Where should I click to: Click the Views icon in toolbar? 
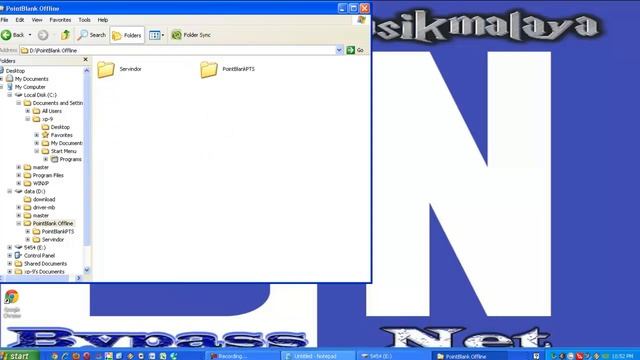coord(154,36)
